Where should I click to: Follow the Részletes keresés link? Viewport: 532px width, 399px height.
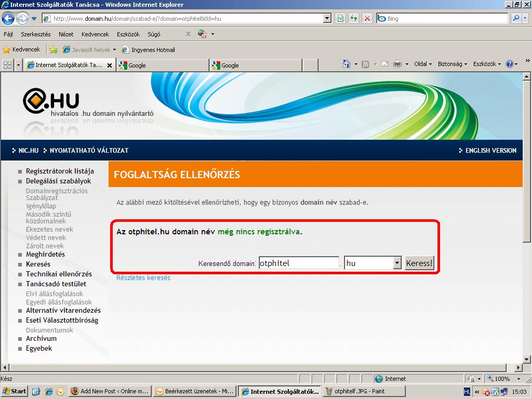143,278
